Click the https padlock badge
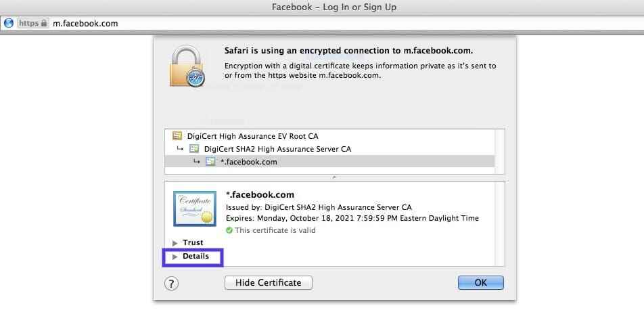 tap(33, 23)
